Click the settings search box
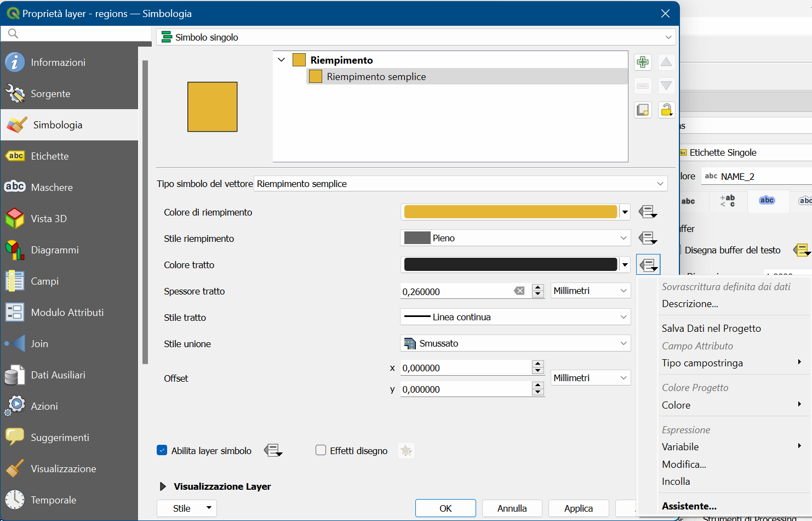 click(76, 33)
